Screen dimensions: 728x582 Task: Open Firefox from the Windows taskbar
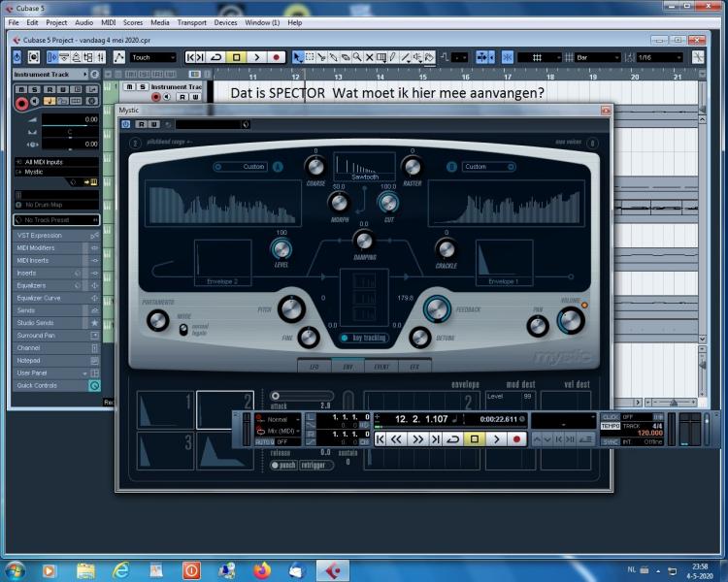point(262,570)
